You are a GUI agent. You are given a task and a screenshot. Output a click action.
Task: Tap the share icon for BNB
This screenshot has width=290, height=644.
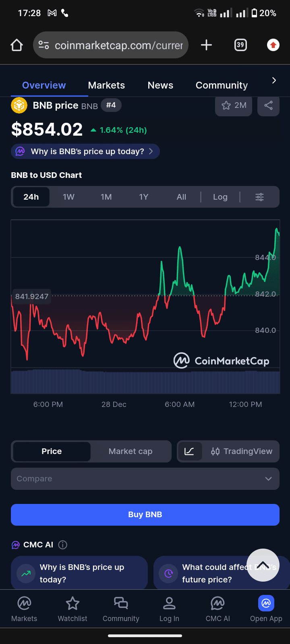click(x=268, y=105)
